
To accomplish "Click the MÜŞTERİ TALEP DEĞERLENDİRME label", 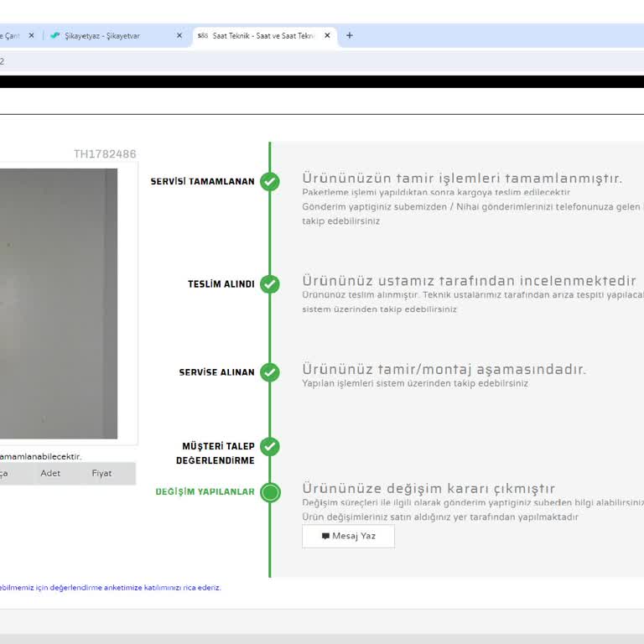I will (x=216, y=454).
